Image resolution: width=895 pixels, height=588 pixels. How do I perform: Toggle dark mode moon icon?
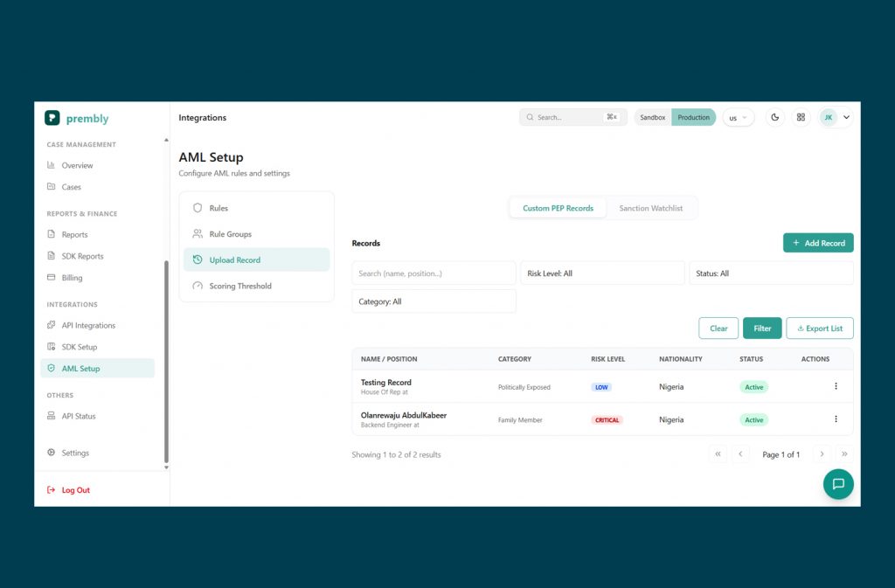[774, 117]
